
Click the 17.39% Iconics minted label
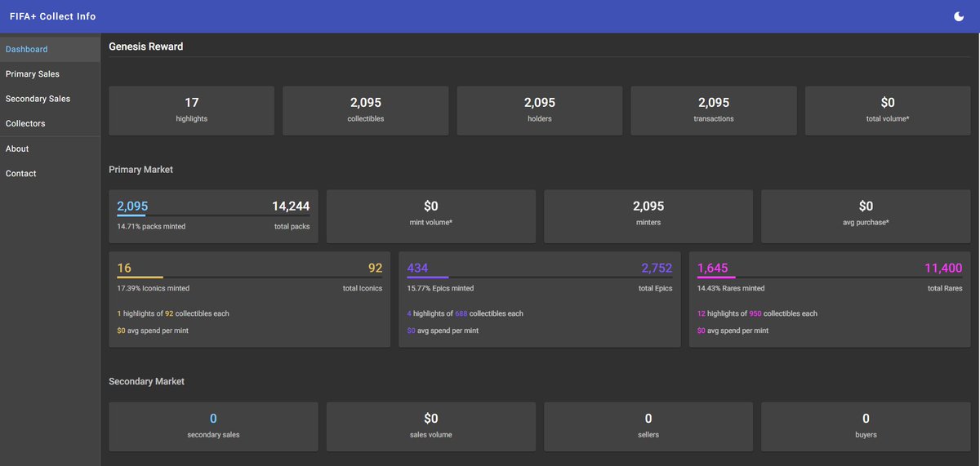pos(154,288)
